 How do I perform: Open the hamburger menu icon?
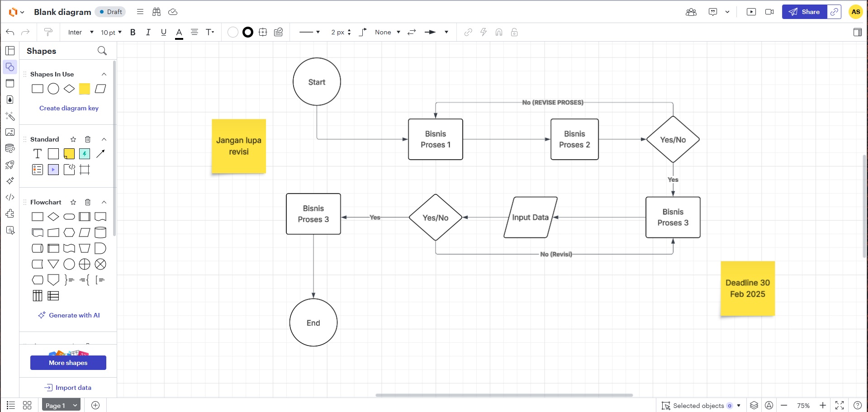point(140,12)
